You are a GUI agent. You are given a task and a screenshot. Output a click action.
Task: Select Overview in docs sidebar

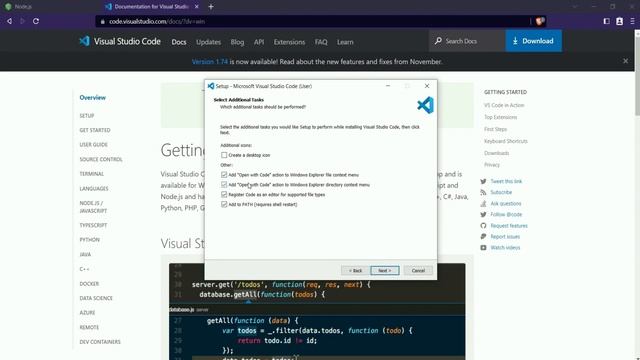pyautogui.click(x=93, y=98)
